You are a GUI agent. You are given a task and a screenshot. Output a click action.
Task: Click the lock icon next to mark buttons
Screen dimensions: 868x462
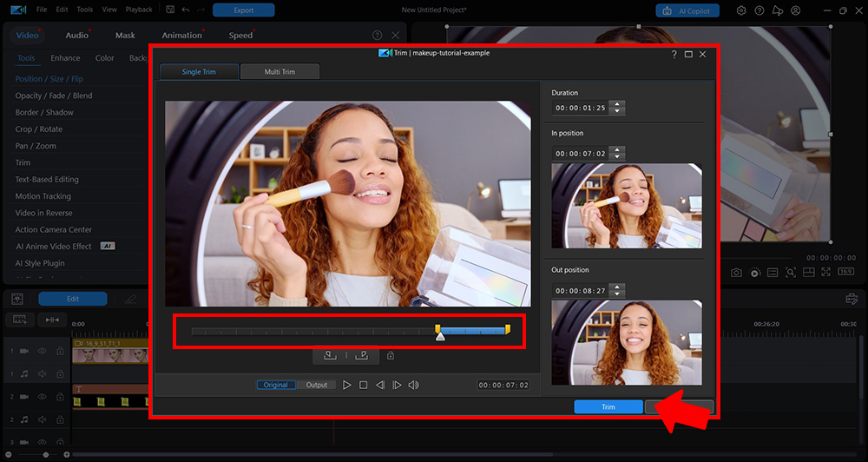391,355
